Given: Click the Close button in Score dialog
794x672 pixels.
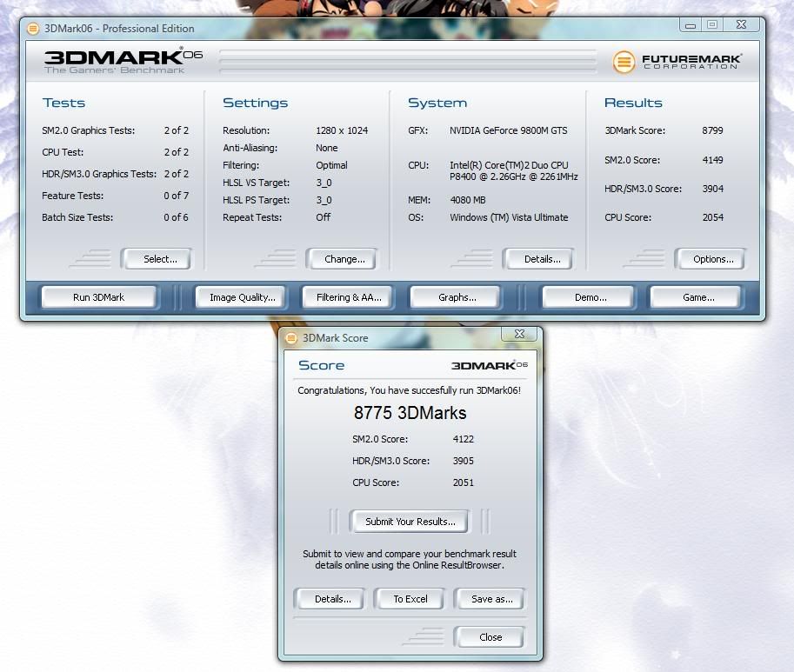Looking at the screenshot, I should [489, 637].
